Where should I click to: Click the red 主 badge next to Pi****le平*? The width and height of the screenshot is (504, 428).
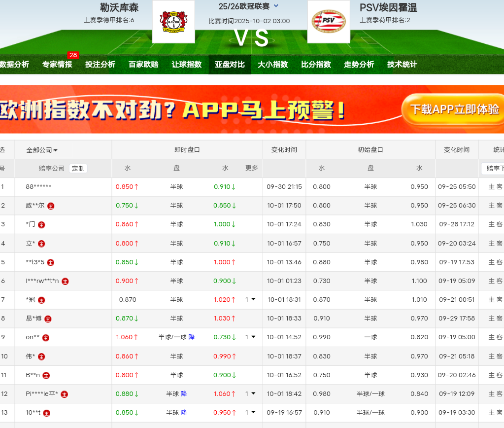click(x=64, y=394)
